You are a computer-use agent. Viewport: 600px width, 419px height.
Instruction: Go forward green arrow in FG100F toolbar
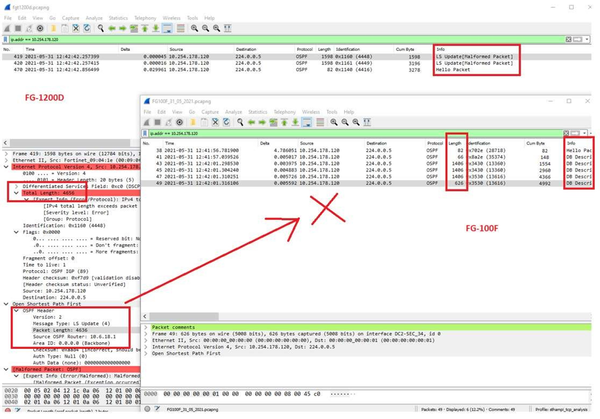click(262, 122)
